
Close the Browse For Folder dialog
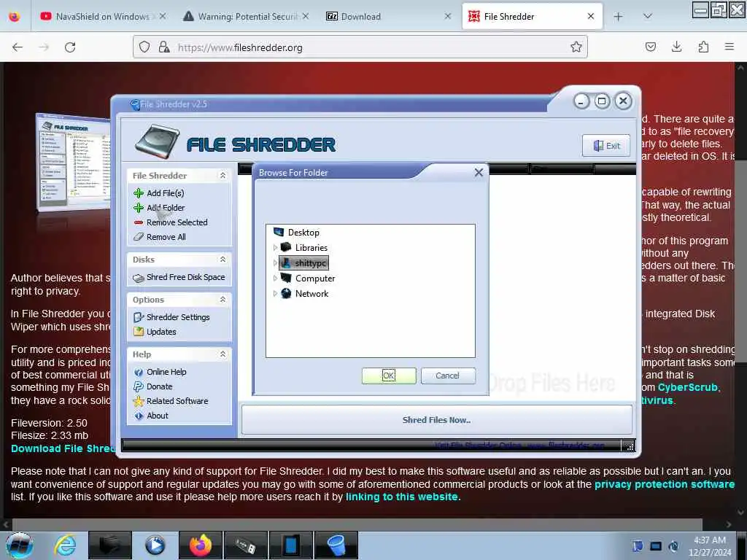(479, 172)
